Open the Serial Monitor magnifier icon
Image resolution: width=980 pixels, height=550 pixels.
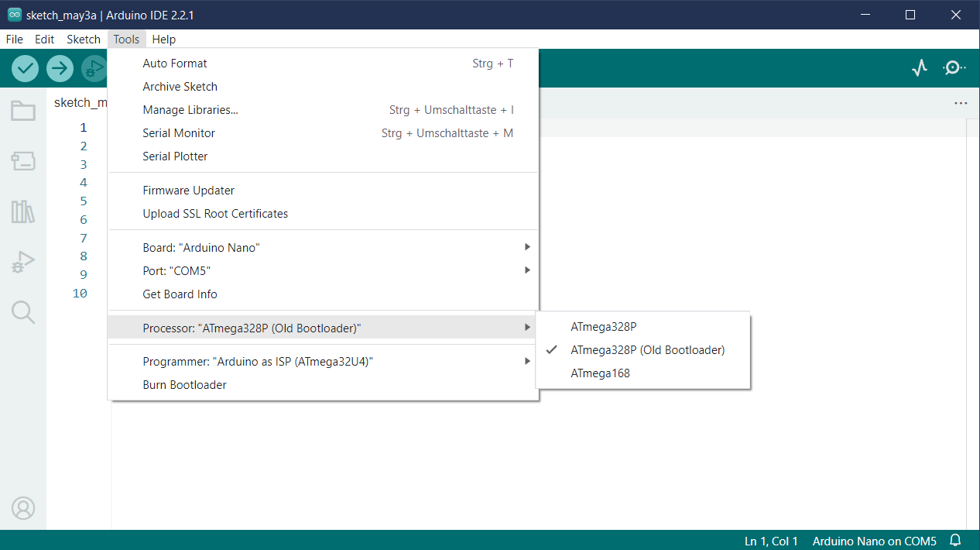click(x=954, y=68)
